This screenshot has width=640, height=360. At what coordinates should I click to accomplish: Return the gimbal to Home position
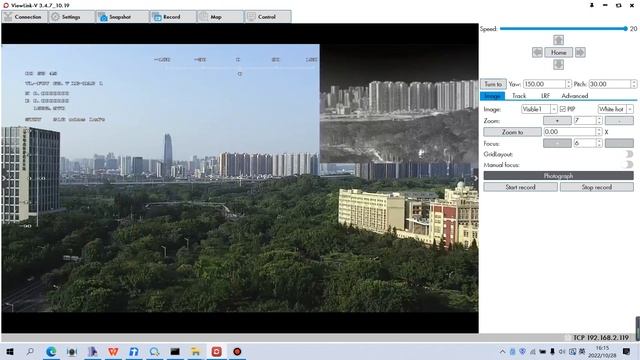coord(558,52)
